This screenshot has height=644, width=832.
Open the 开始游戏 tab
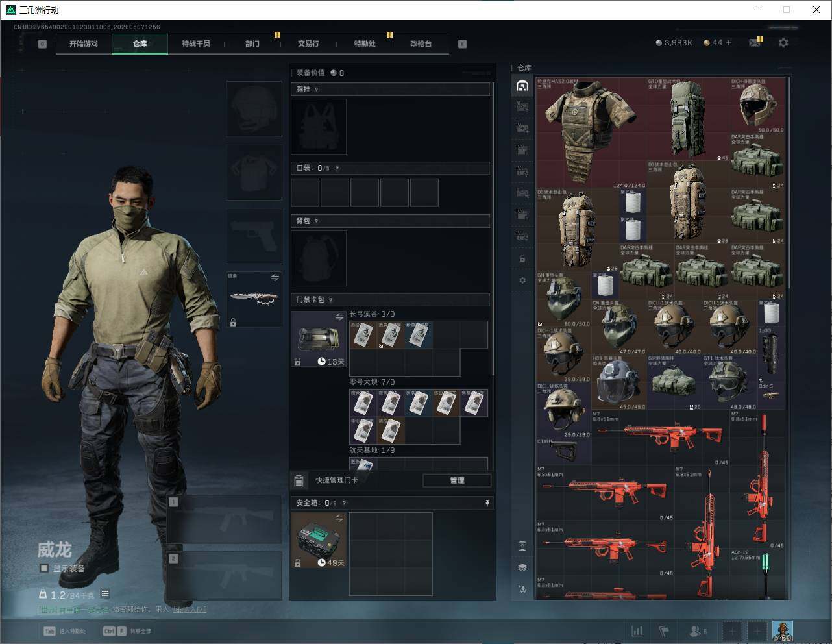point(84,43)
